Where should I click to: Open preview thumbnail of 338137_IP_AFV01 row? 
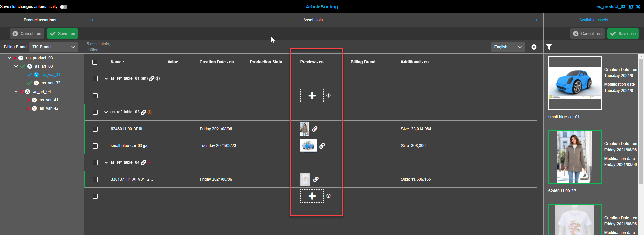(x=305, y=179)
